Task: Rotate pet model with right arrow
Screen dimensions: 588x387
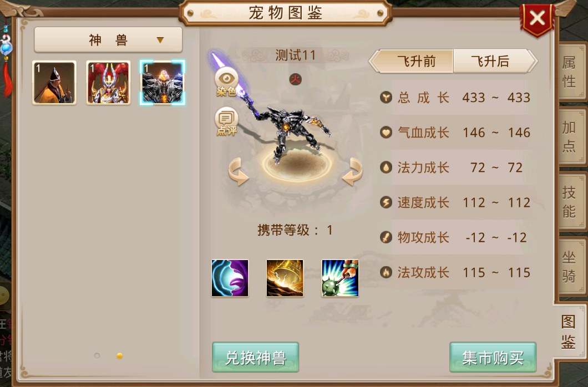Action: pos(352,172)
